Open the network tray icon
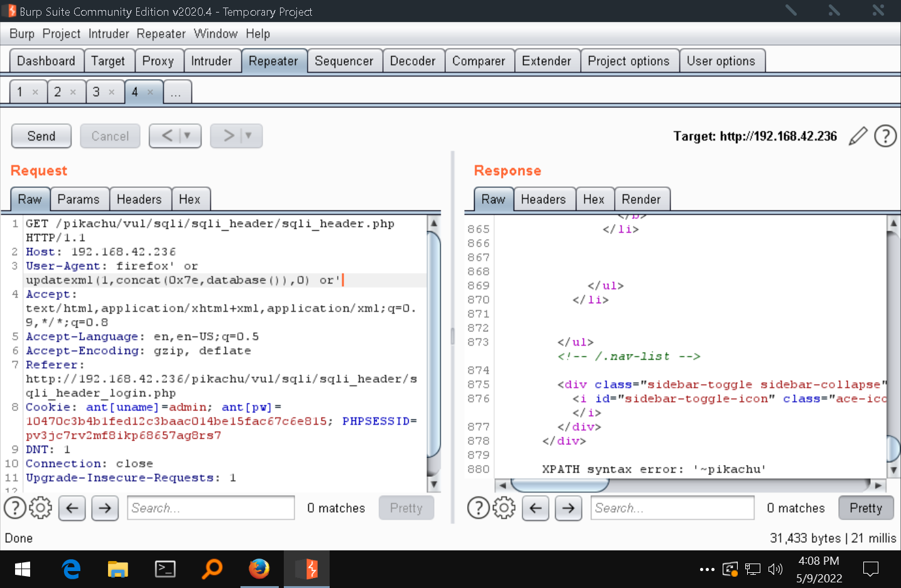 [x=753, y=569]
